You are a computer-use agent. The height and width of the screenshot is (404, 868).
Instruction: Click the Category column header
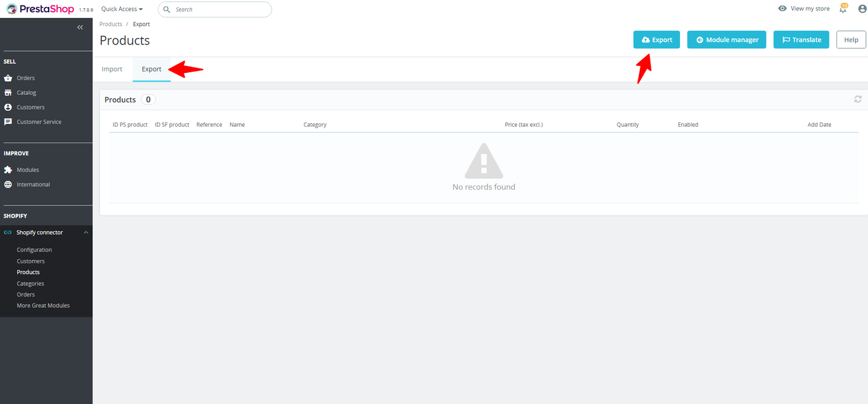click(x=315, y=125)
